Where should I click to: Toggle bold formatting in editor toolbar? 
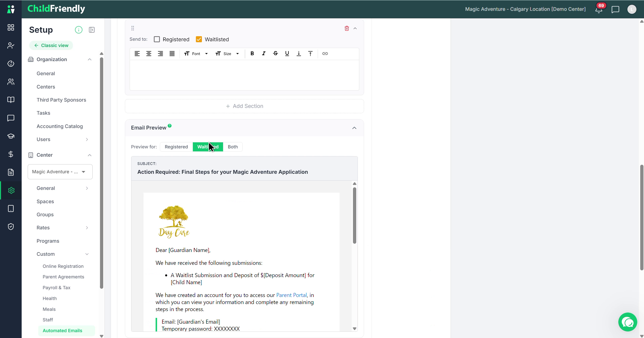click(x=252, y=54)
